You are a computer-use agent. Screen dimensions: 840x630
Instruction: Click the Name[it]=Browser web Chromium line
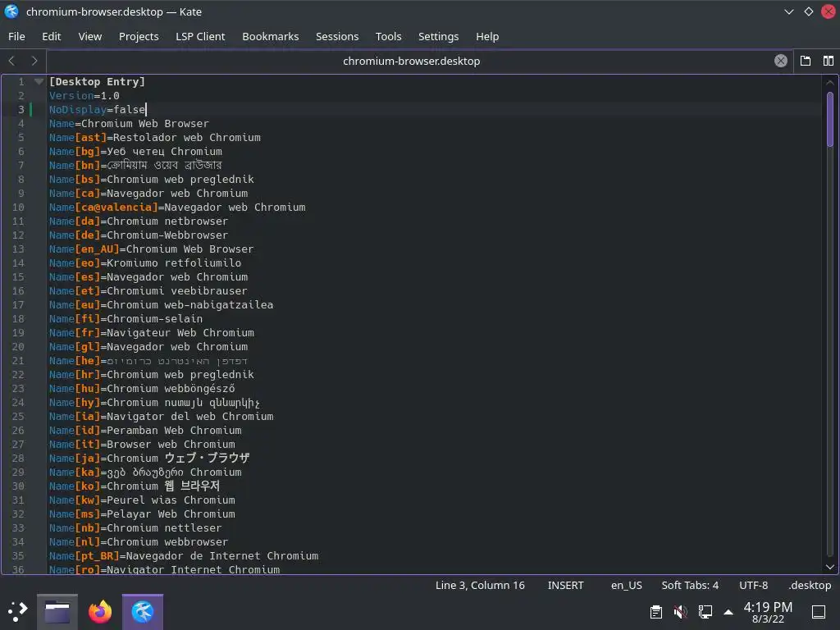142,444
